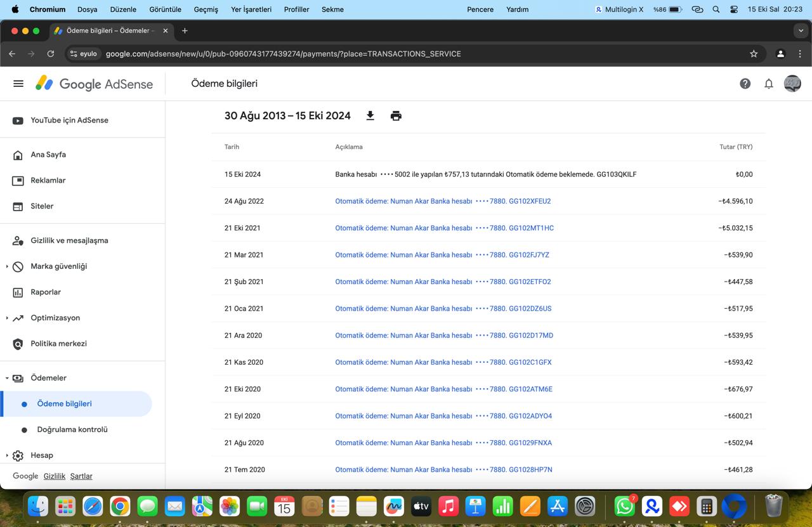Go to Ana Sayfa in sidebar

tap(39, 155)
